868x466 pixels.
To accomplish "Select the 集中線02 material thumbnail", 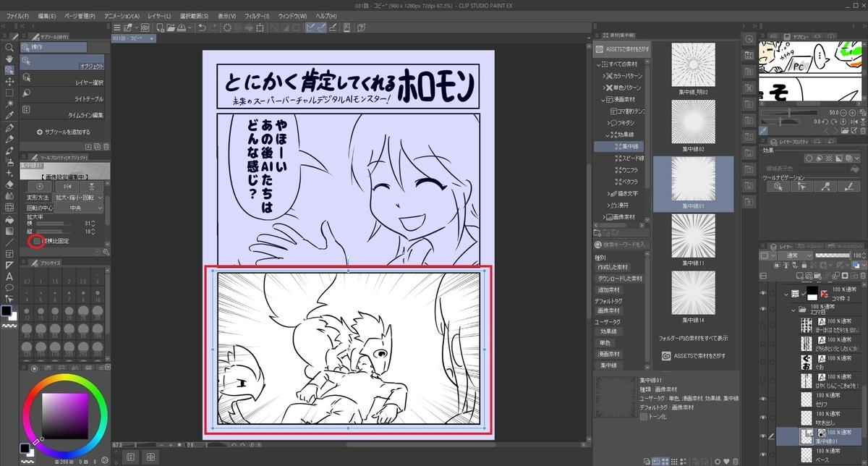I will (x=693, y=122).
